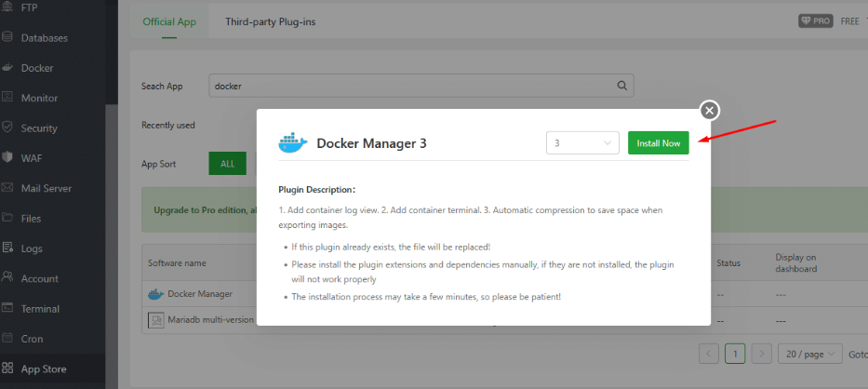This screenshot has height=389, width=868.
Task: Click the Docker whale logo in dialog
Action: click(293, 143)
